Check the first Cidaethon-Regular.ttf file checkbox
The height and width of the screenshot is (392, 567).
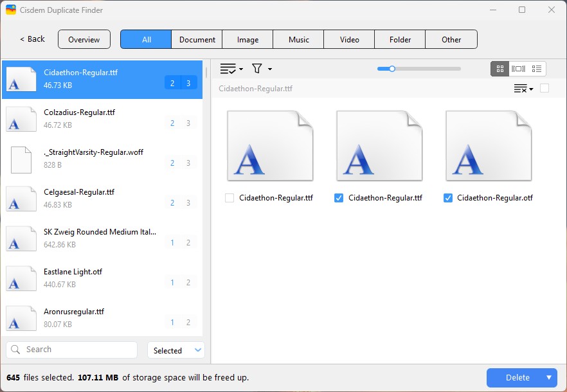230,199
